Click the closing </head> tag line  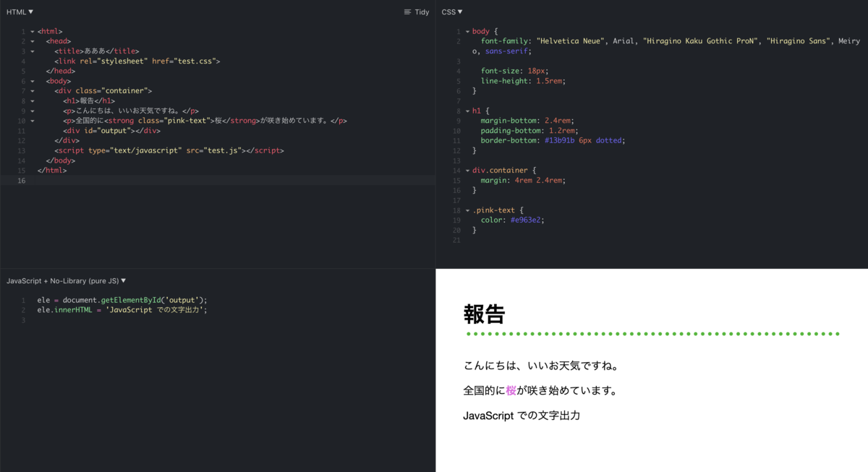tap(60, 72)
